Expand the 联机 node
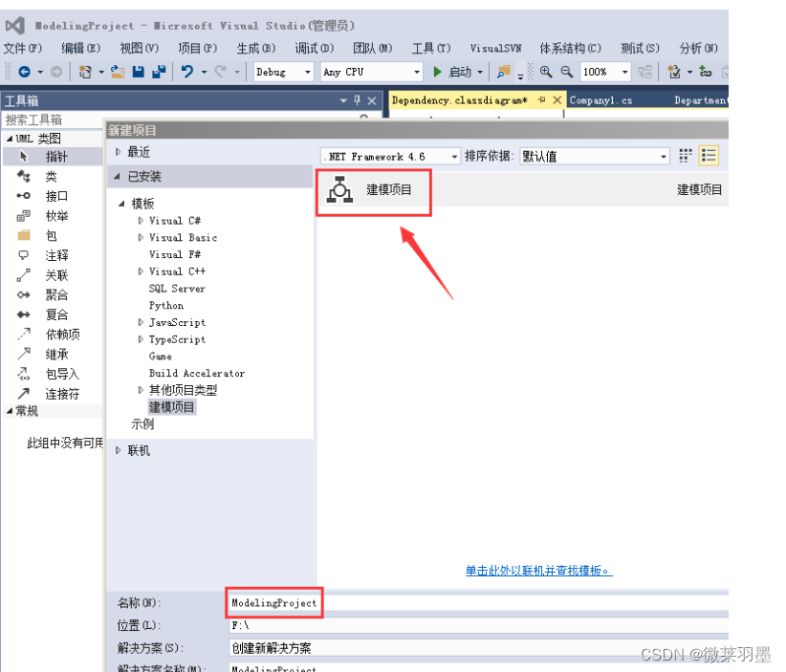This screenshot has height=672, width=786. (x=119, y=450)
